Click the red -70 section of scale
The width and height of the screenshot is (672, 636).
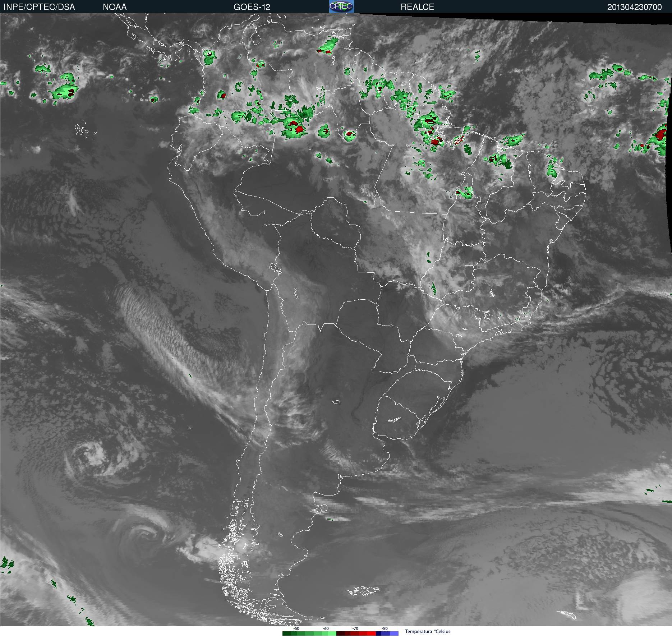[x=356, y=633]
